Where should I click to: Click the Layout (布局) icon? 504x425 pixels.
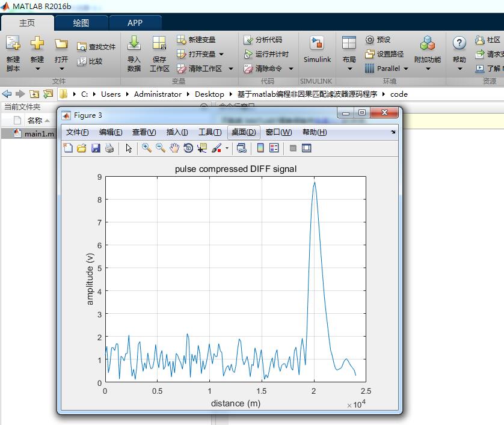coord(349,43)
